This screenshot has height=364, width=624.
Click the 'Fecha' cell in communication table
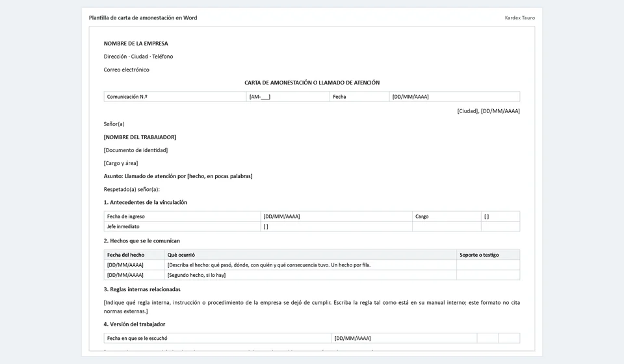point(359,97)
